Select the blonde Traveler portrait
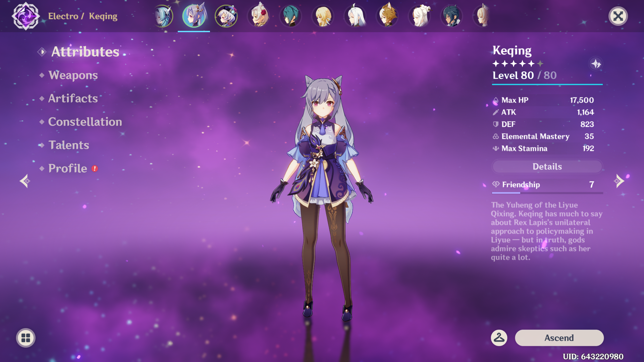 point(323,16)
